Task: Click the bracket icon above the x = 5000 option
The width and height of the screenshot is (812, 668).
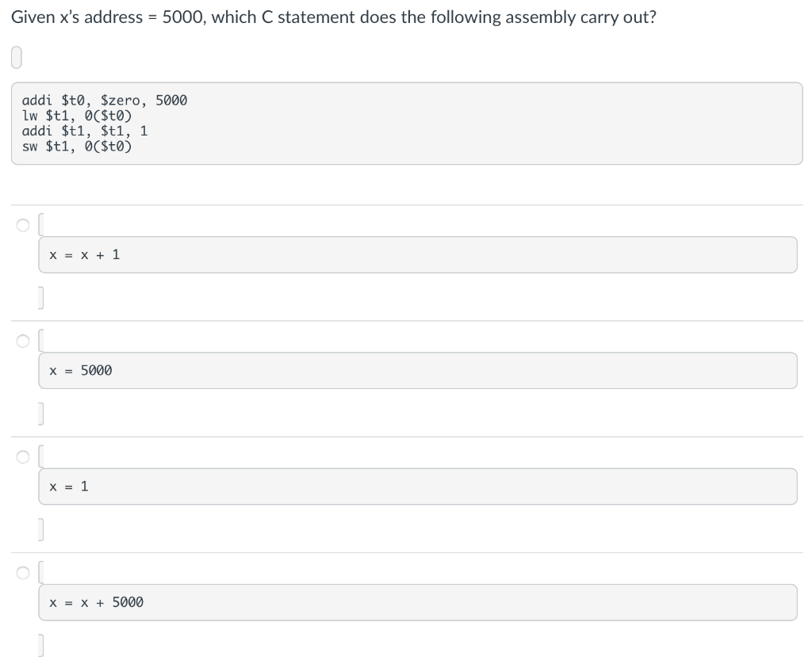Action: click(41, 339)
